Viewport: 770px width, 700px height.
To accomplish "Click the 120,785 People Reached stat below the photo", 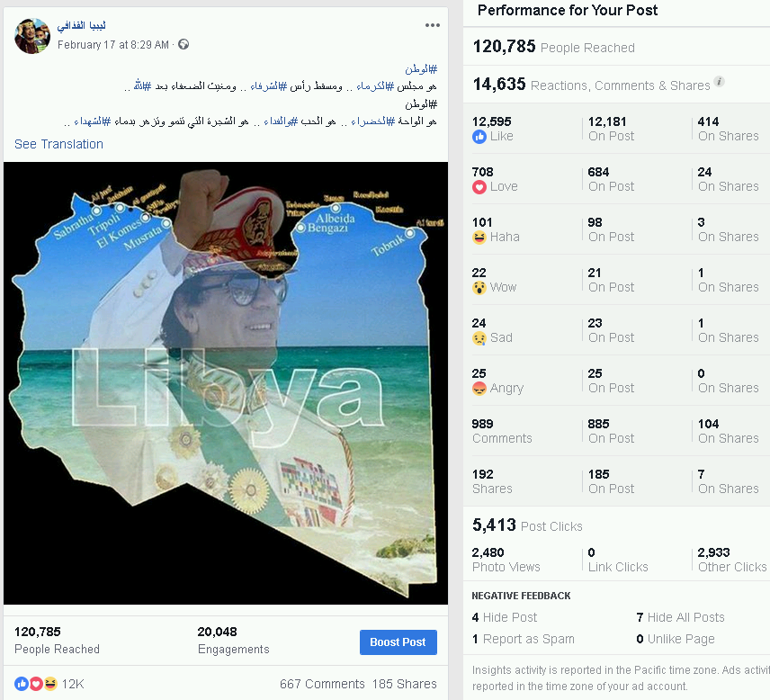I will coord(57,640).
